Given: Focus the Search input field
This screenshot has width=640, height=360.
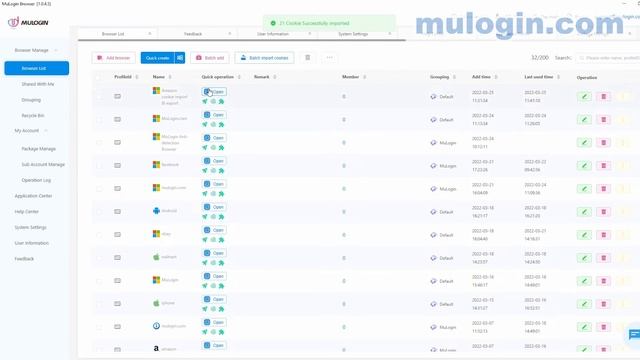Looking at the screenshot, I should coord(608,58).
